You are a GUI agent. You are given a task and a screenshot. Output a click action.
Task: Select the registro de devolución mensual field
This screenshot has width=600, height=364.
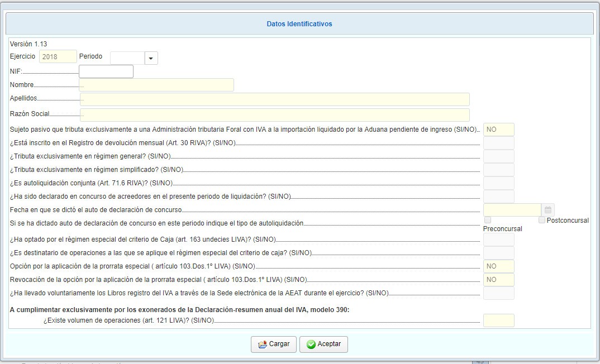pyautogui.click(x=498, y=143)
